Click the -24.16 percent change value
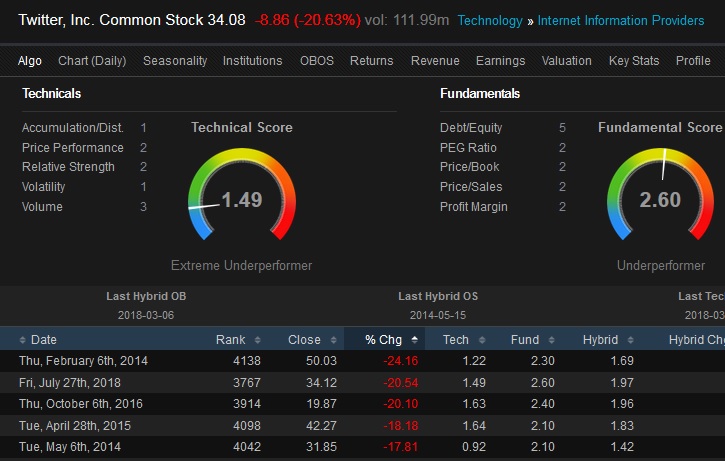This screenshot has height=461, width=725. (x=400, y=361)
